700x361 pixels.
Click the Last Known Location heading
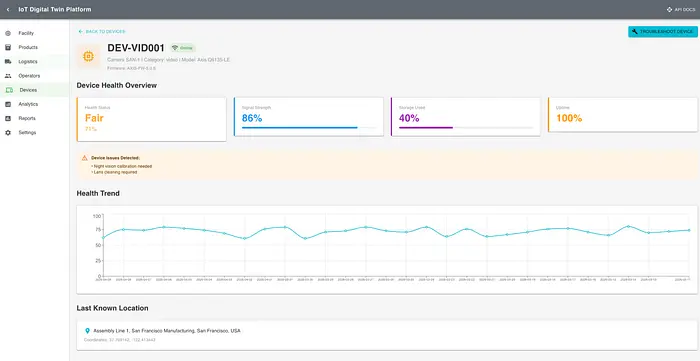point(112,308)
